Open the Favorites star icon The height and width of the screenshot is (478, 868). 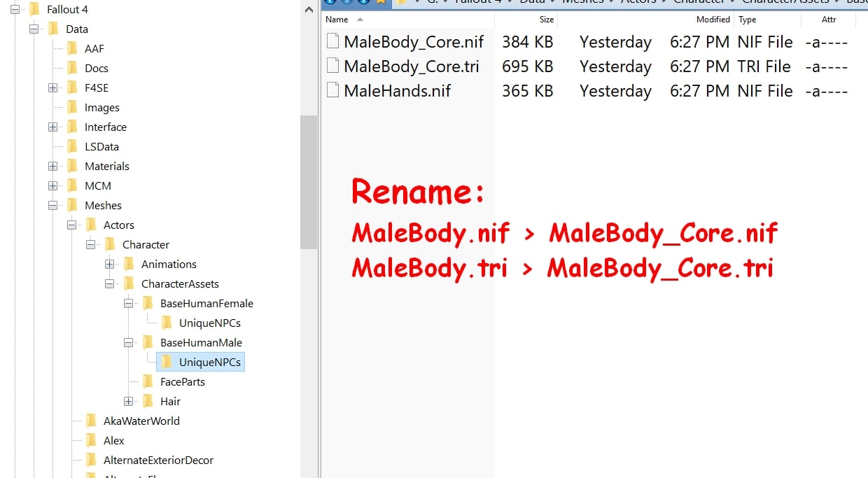coord(381,2)
